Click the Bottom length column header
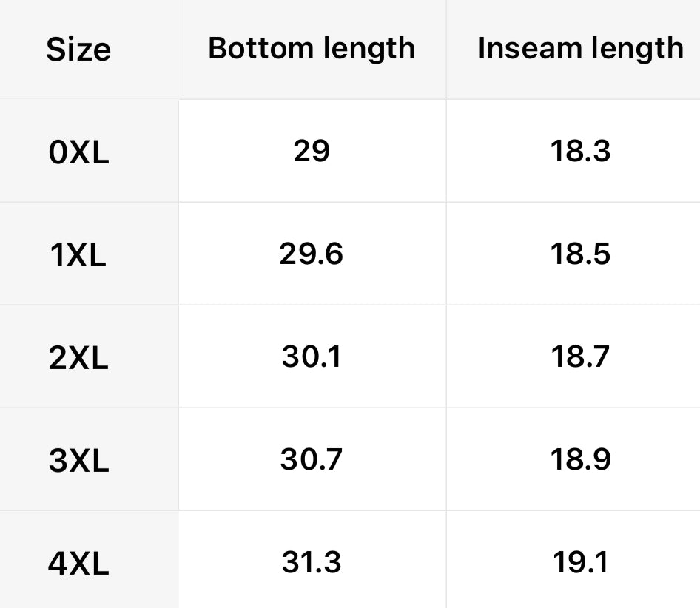Screen dimensions: 700x608 tap(312, 48)
